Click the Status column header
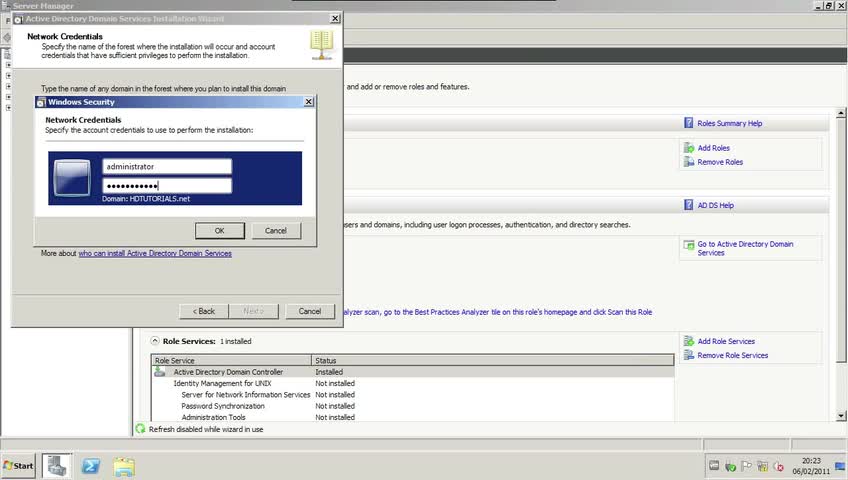The image size is (848, 480). click(493, 360)
